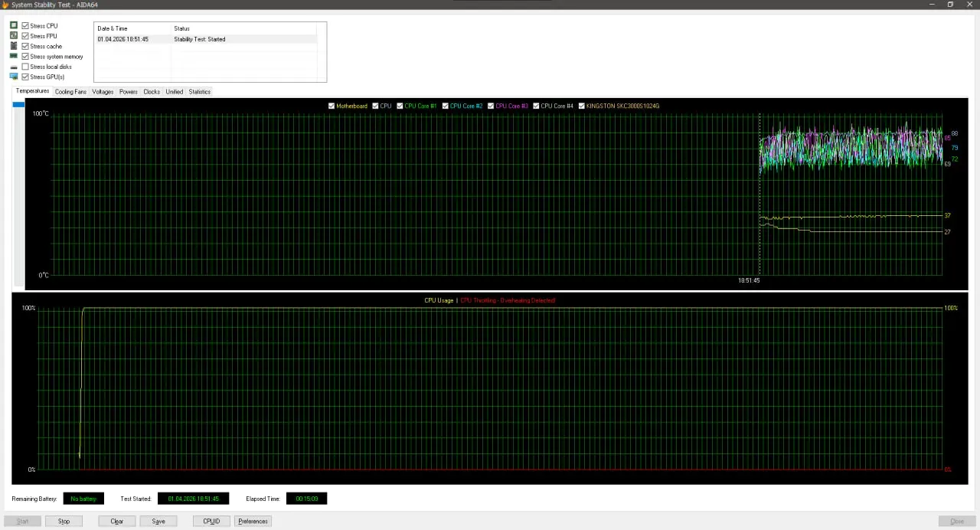Toggle the CPU Core #3 graph checkbox
Screen dimensions: 980x530
coord(491,106)
